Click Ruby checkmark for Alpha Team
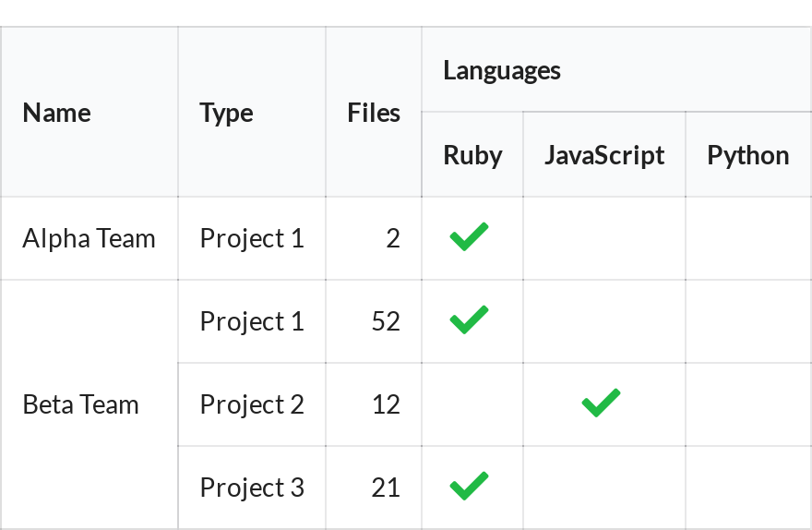The width and height of the screenshot is (812, 530). 469,236
